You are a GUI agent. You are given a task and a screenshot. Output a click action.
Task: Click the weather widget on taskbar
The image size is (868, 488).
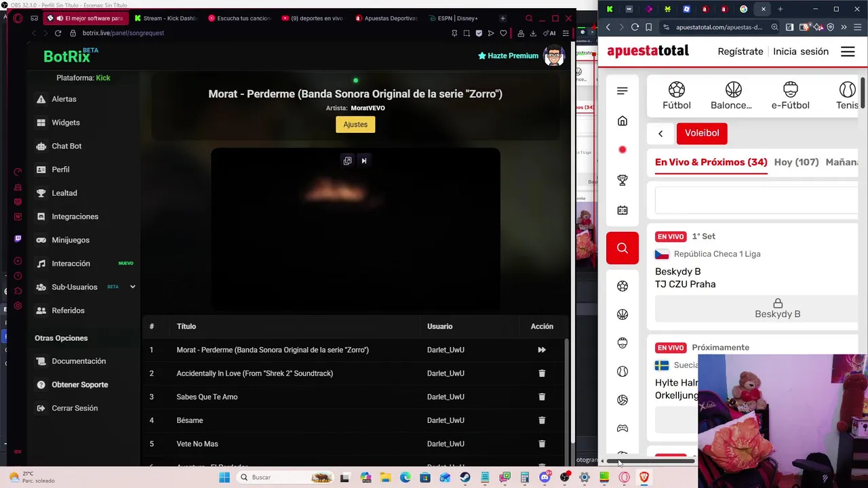tap(31, 478)
